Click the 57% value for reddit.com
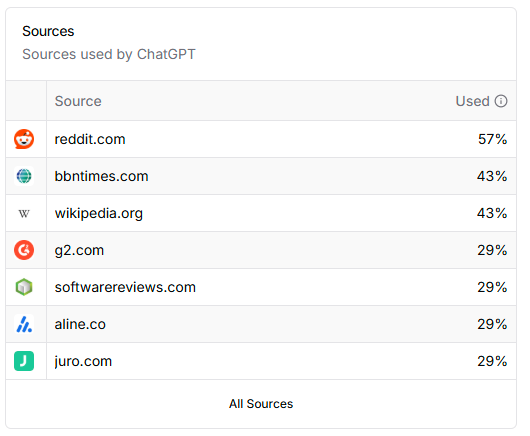Screen dimensions: 530x436 492,139
